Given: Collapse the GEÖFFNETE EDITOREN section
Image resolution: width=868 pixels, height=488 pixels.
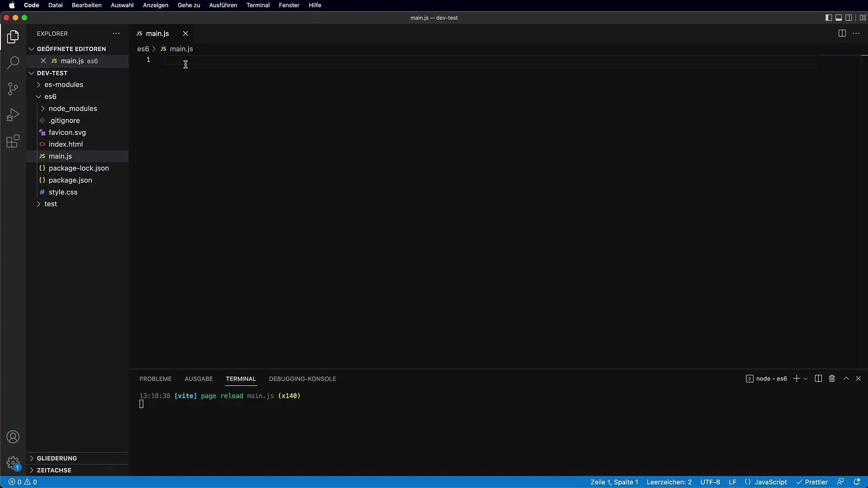Looking at the screenshot, I should click(x=77, y=49).
